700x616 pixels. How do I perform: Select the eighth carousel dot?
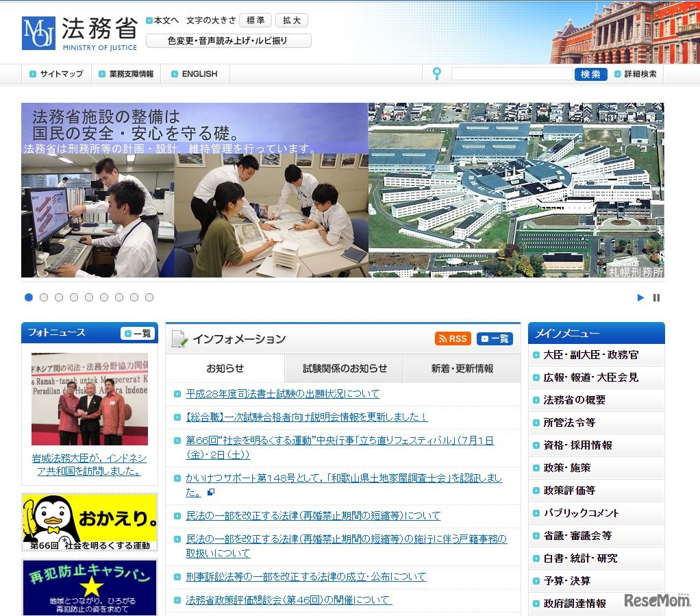click(134, 297)
